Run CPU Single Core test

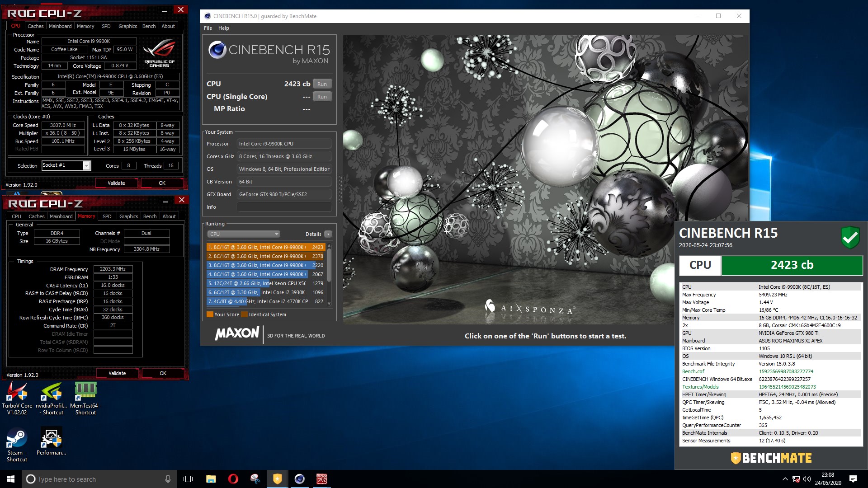click(x=322, y=97)
